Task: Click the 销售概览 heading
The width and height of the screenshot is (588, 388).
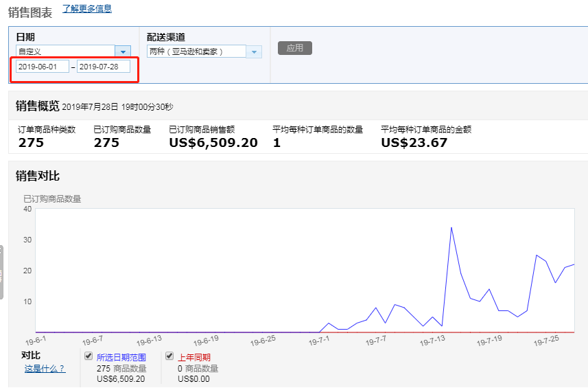Action: 38,106
